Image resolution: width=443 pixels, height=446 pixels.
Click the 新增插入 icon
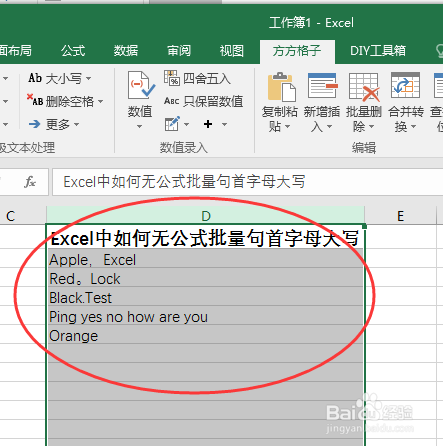[x=322, y=86]
